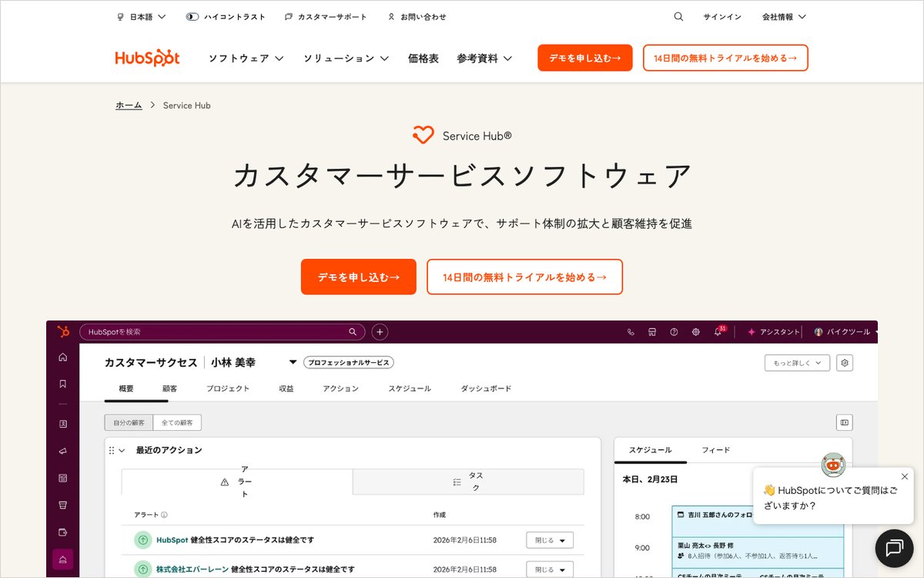Click the HubSpot logo in the site header
The width and height of the screenshot is (924, 578).
pos(147,58)
